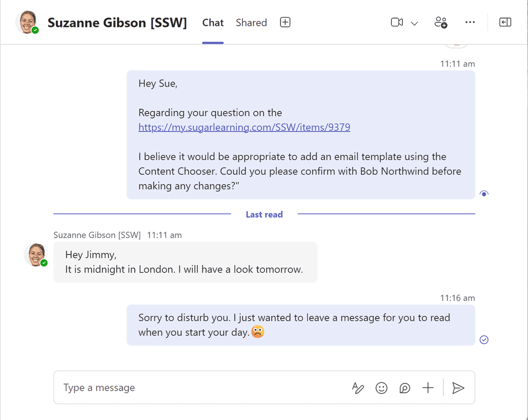
Task: Click the read receipt eye indicator
Action: click(484, 193)
